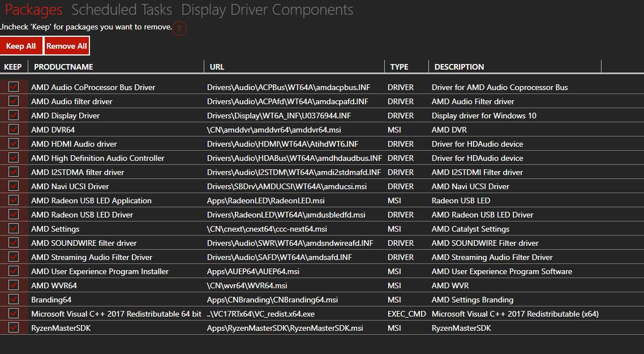Click the CNBranding64.msi URL cell
Viewport: 644px width, 354px height.
[272, 300]
